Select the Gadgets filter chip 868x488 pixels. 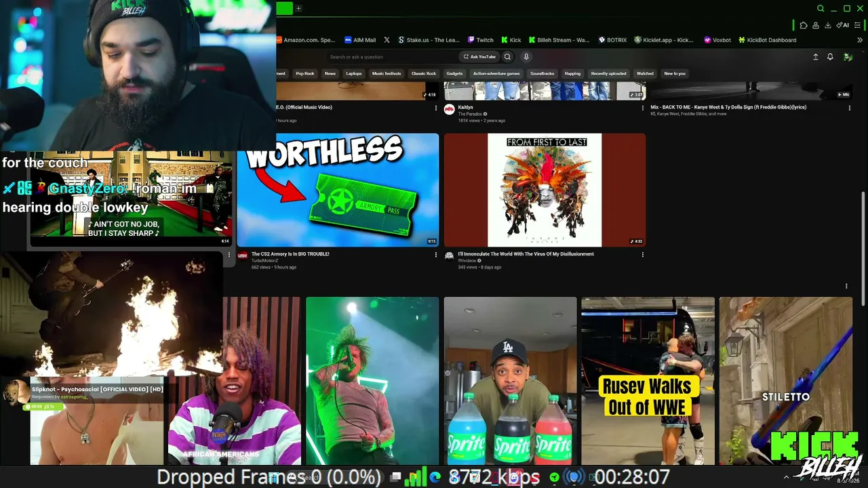pyautogui.click(x=454, y=73)
